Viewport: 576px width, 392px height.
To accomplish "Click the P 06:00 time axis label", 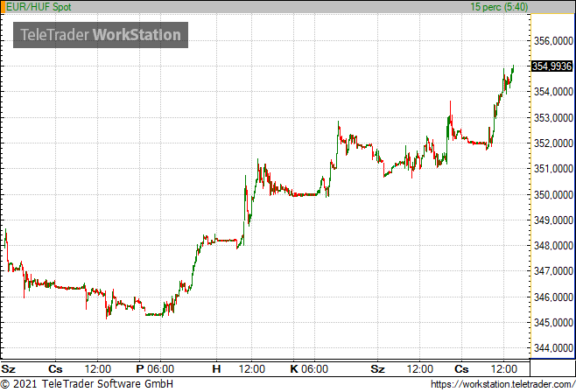I will (155, 369).
